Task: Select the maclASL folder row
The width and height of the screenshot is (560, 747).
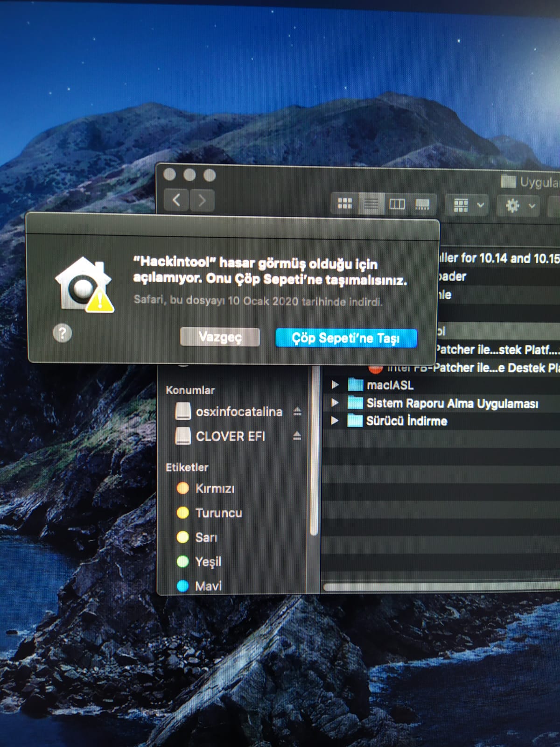Action: pyautogui.click(x=441, y=385)
